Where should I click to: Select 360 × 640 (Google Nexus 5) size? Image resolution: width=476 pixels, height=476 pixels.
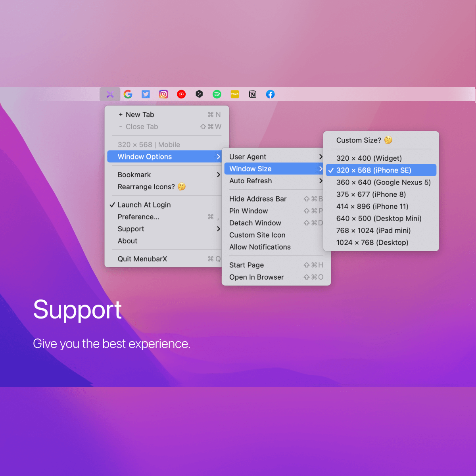tap(381, 182)
